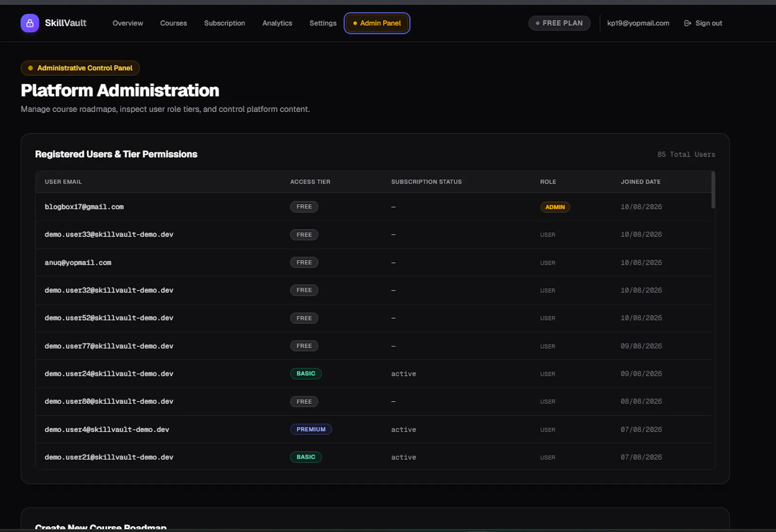Screen dimensions: 776x532
Task: Click FREE tier badge for demo.user80
Action: coord(304,402)
